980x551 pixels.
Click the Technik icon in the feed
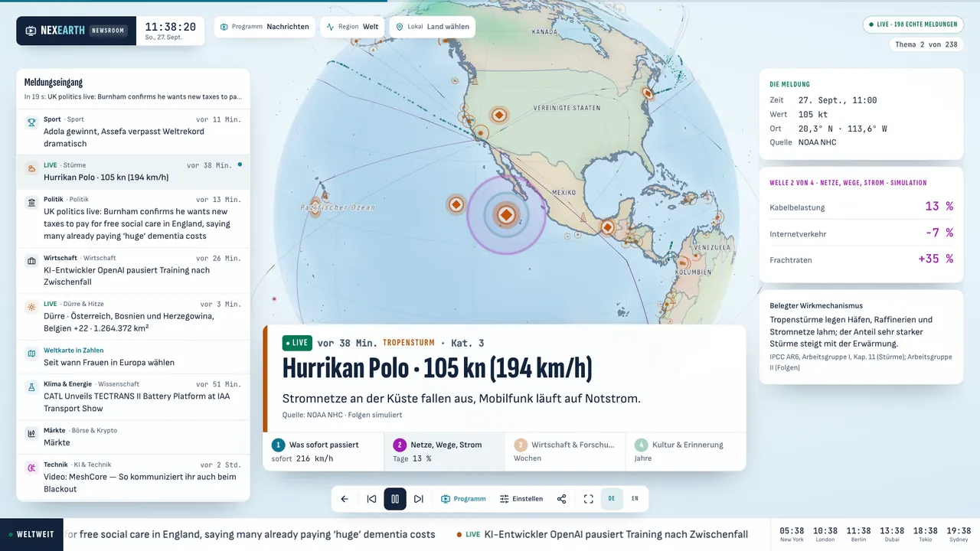click(x=31, y=468)
